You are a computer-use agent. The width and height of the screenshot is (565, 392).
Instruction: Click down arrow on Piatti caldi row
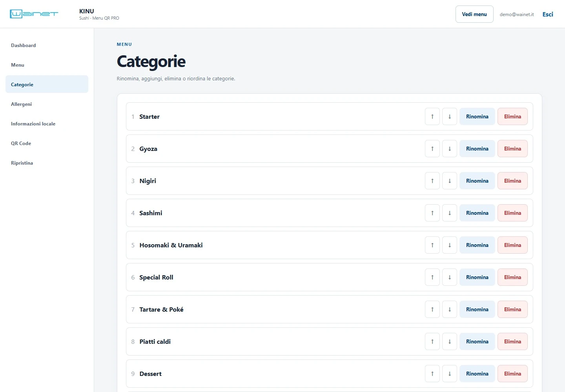pyautogui.click(x=450, y=341)
